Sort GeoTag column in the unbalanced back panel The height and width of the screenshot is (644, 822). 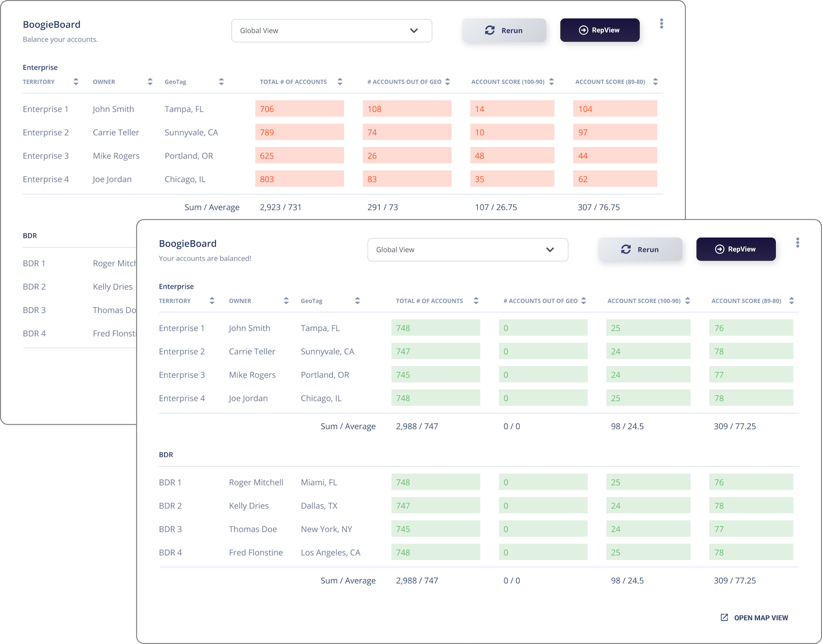(x=221, y=82)
